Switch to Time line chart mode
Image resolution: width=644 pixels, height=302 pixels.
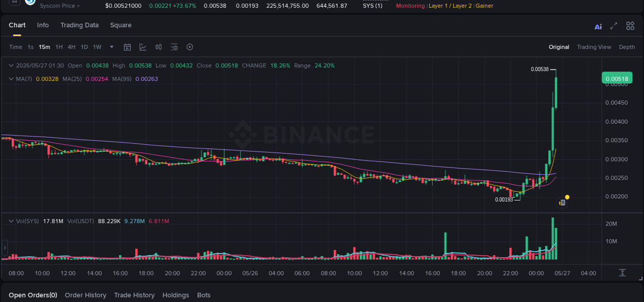point(15,47)
